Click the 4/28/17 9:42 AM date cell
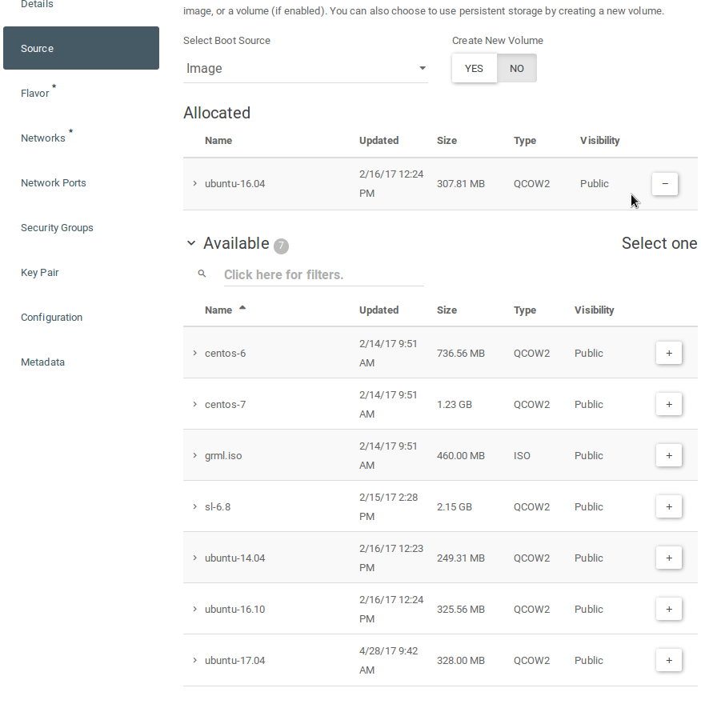The width and height of the screenshot is (701, 728). pyautogui.click(x=388, y=660)
